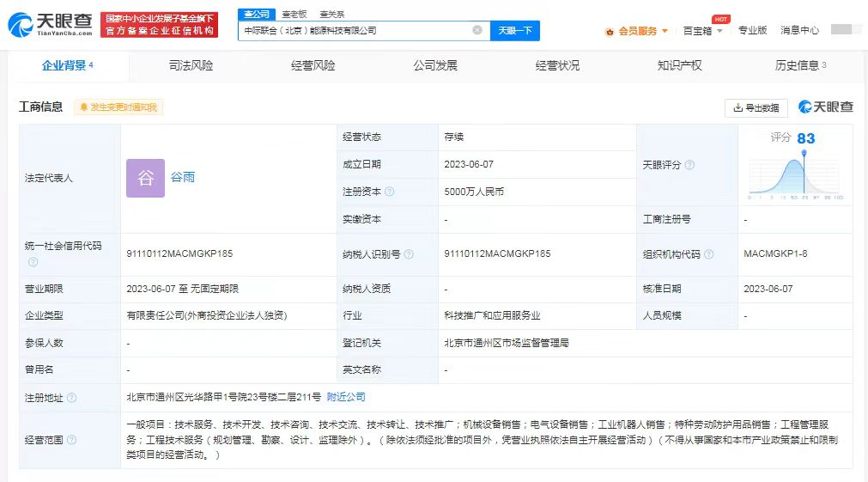The image size is (868, 482).
Task: Click the help icon next to 纳税人识别号
Action: (x=409, y=254)
